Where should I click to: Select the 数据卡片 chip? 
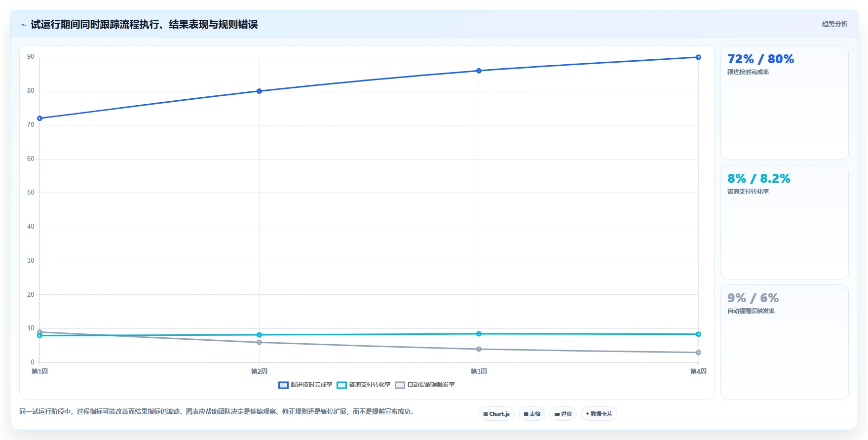click(599, 414)
